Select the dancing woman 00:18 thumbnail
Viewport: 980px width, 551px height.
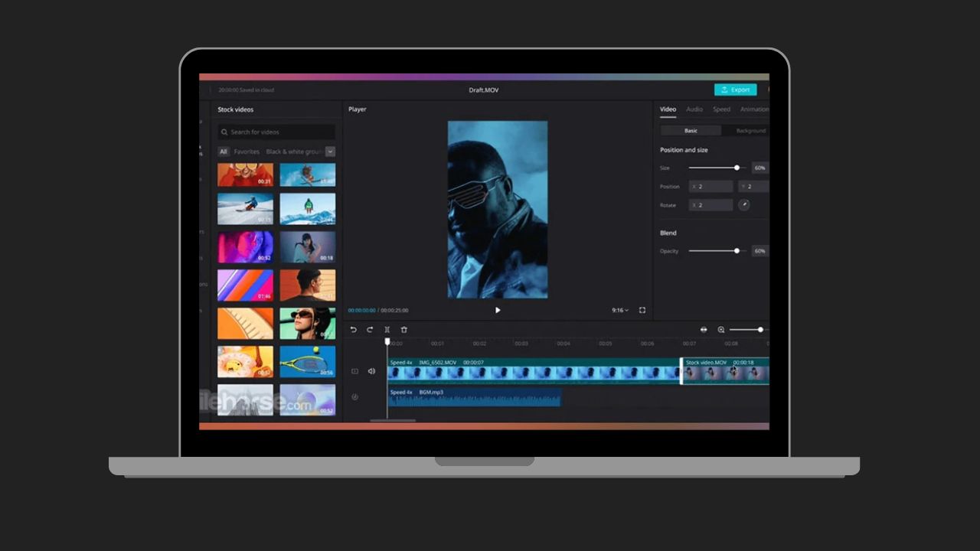point(307,247)
